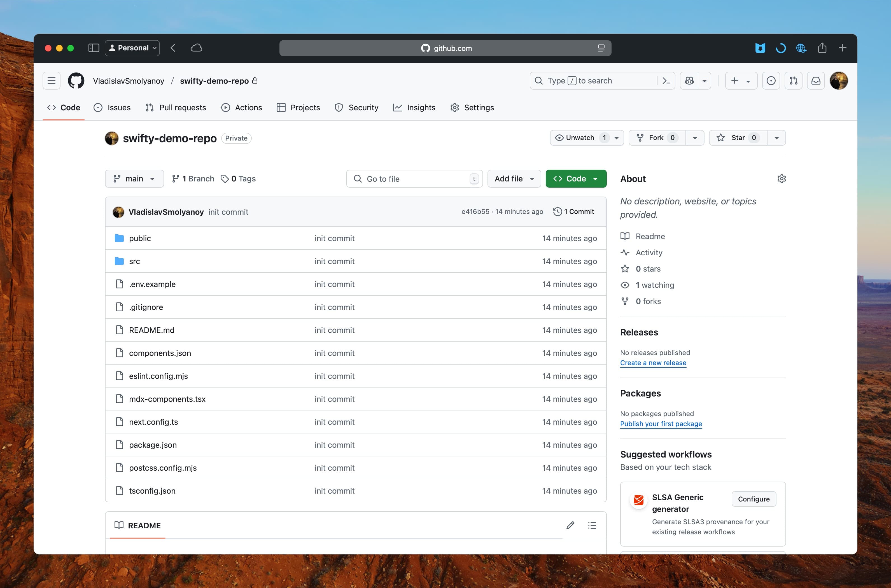
Task: Click the Unwatch notifications button
Action: coord(587,138)
